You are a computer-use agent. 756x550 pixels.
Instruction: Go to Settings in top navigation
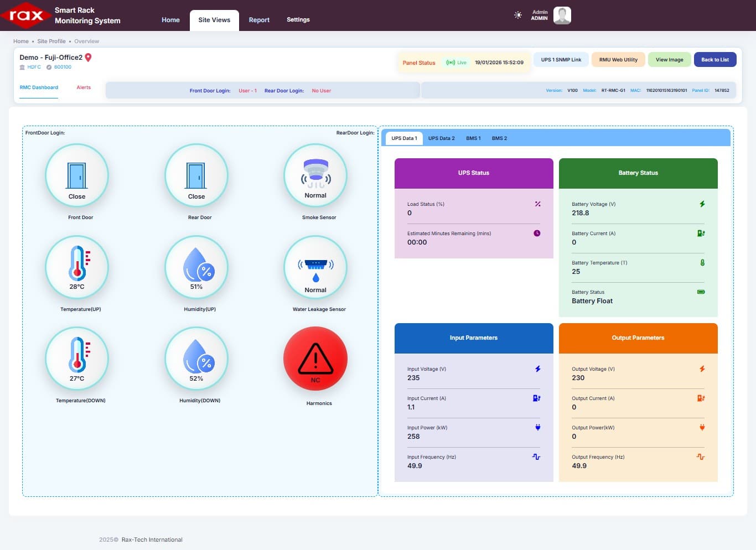pos(298,20)
